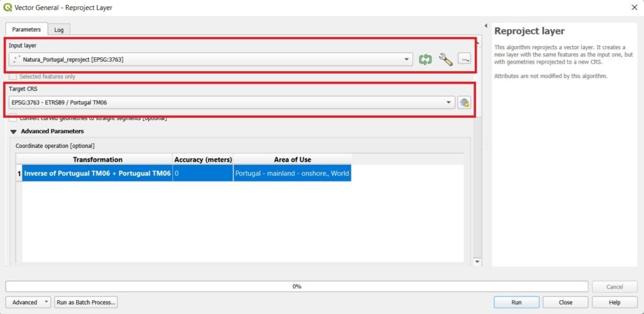Click the Run button
This screenshot has height=314, width=644.
tap(516, 302)
